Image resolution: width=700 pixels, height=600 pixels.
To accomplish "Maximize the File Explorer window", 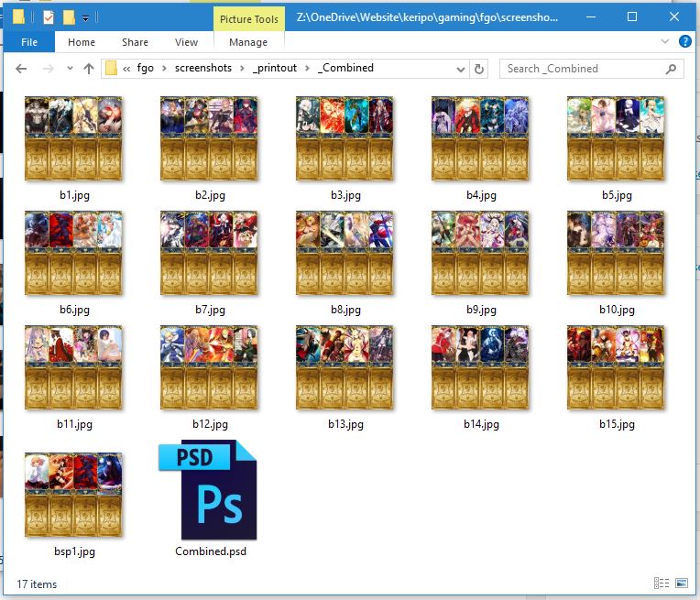I will pyautogui.click(x=632, y=17).
